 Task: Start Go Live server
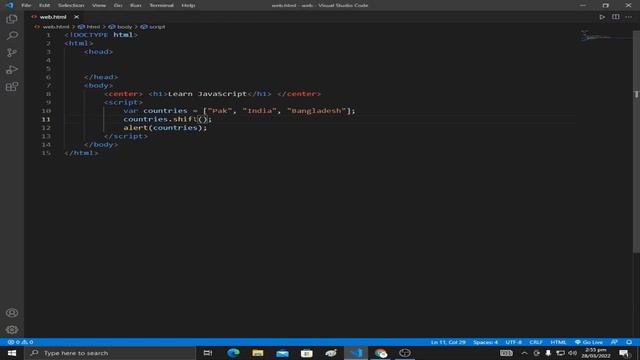click(x=589, y=342)
